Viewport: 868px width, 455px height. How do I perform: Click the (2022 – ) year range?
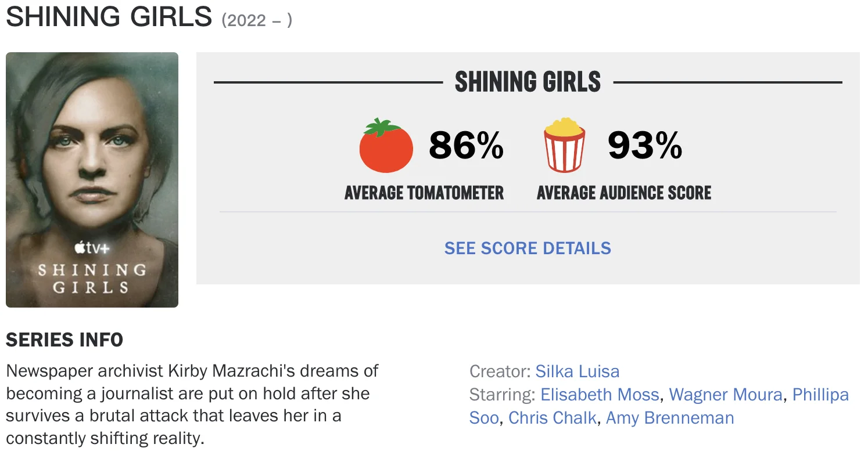257,20
